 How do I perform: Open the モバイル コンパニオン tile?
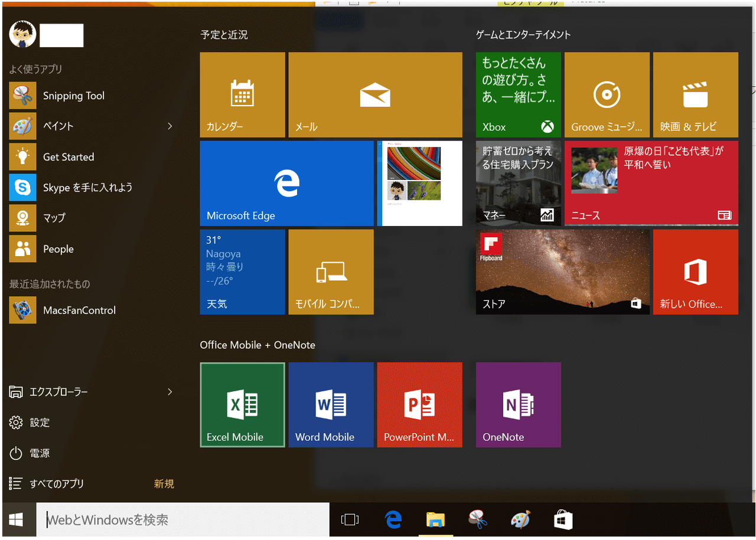point(331,272)
